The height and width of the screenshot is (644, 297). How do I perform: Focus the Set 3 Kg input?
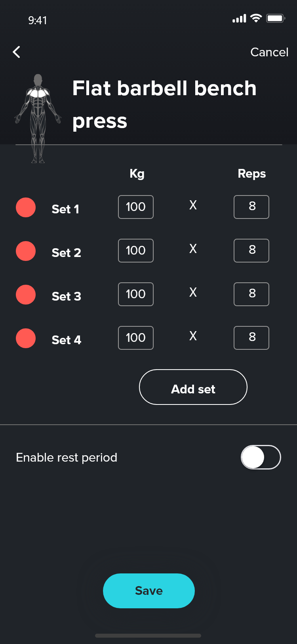click(136, 294)
